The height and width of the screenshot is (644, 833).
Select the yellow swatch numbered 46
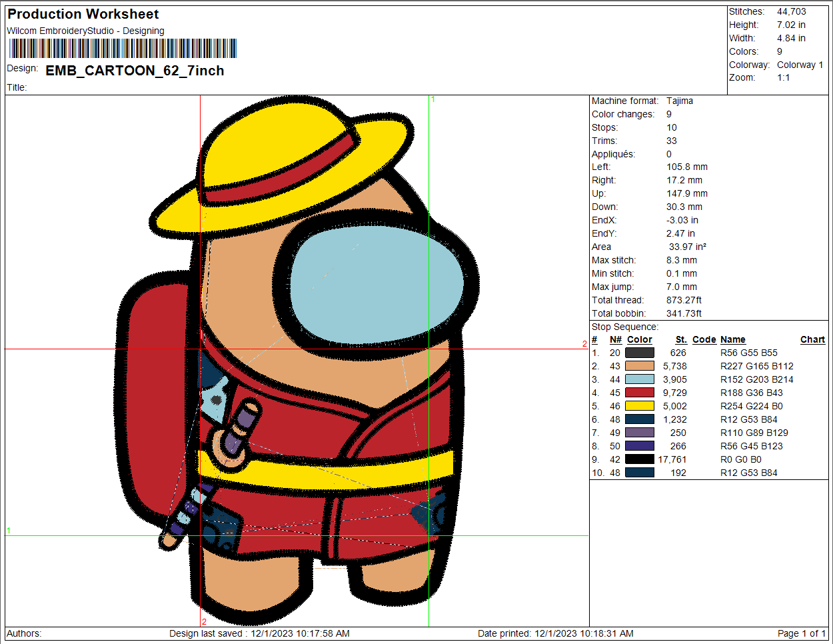pyautogui.click(x=639, y=406)
